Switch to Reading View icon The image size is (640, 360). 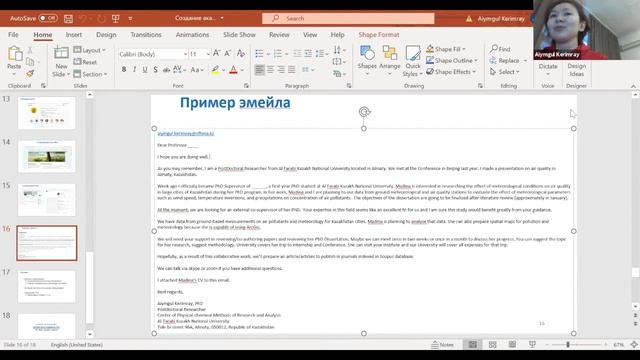pos(512,344)
